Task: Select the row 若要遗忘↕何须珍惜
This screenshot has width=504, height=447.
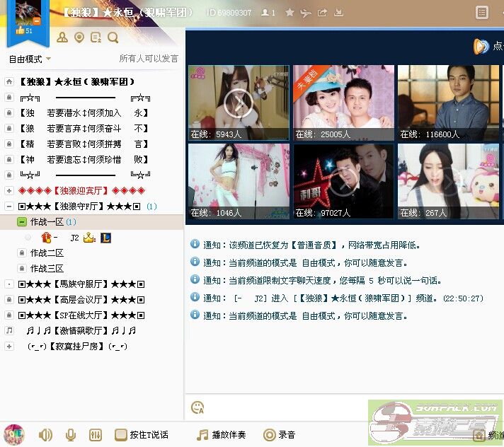Action: tap(84, 160)
